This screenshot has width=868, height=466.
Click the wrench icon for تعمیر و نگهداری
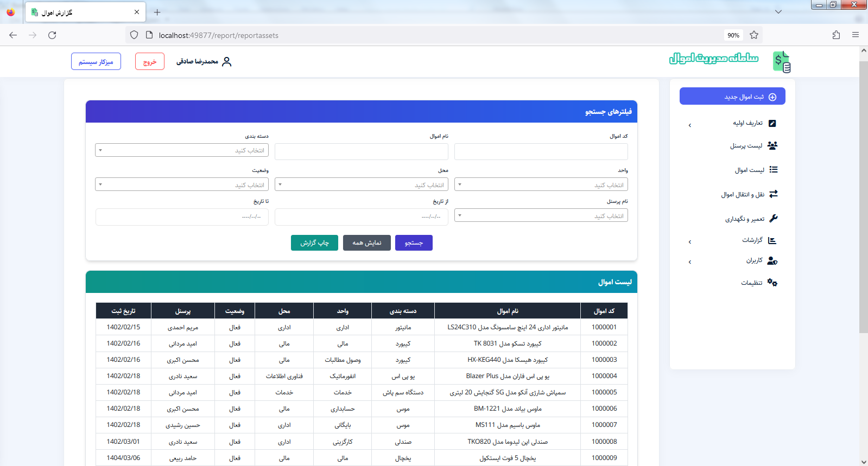pos(774,218)
